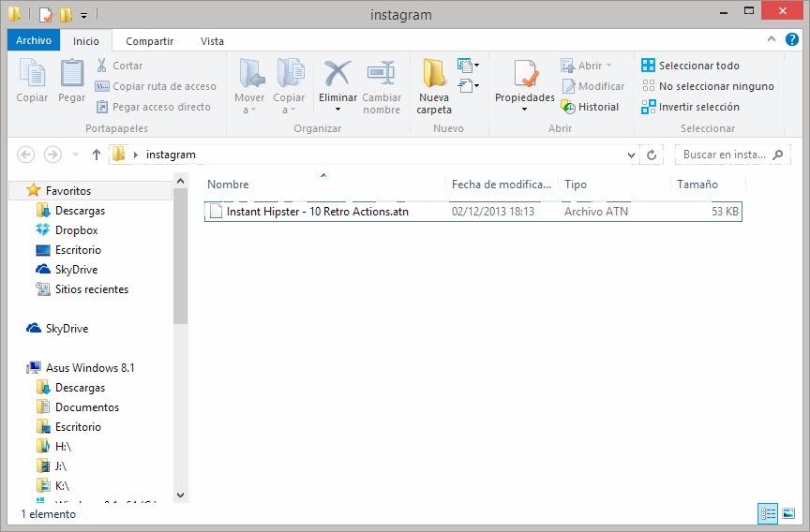Open the Help question mark icon
The image size is (810, 532).
tap(791, 39)
